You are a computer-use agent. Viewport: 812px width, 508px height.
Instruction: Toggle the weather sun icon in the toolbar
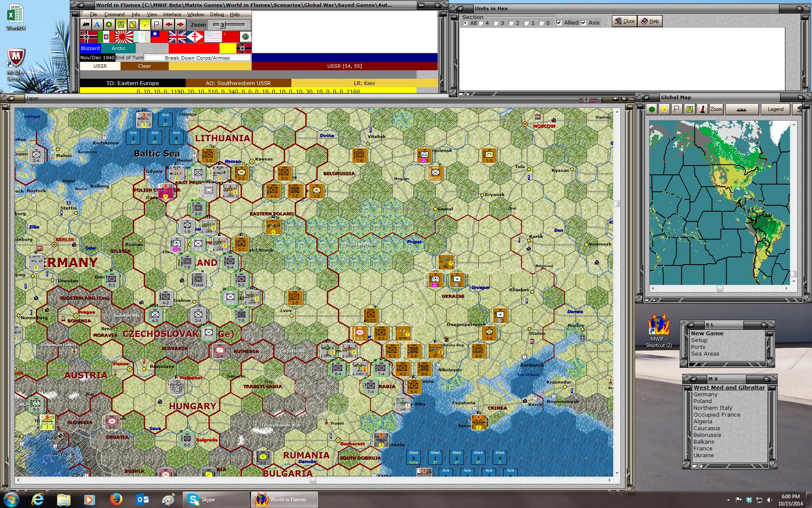145,25
